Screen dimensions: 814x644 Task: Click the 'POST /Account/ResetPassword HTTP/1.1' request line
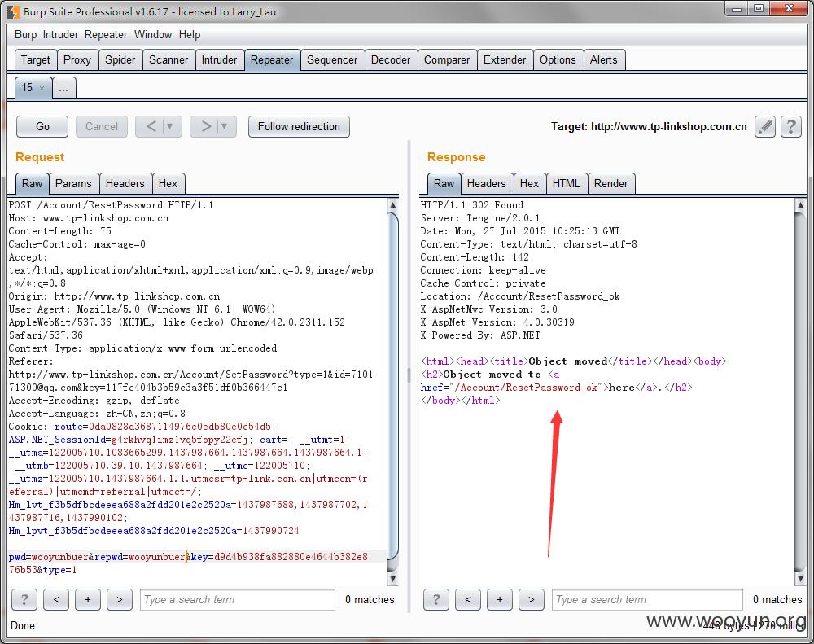pyautogui.click(x=111, y=205)
